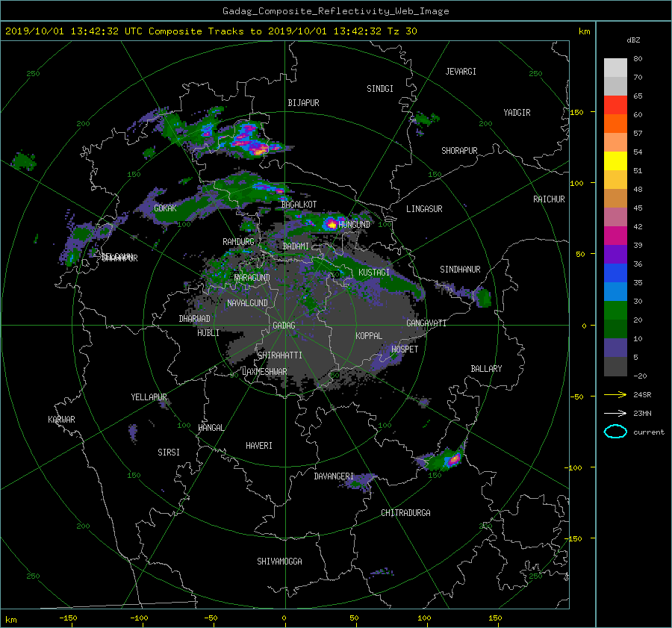Click the BADAMI label
This screenshot has height=628, width=672.
(296, 246)
